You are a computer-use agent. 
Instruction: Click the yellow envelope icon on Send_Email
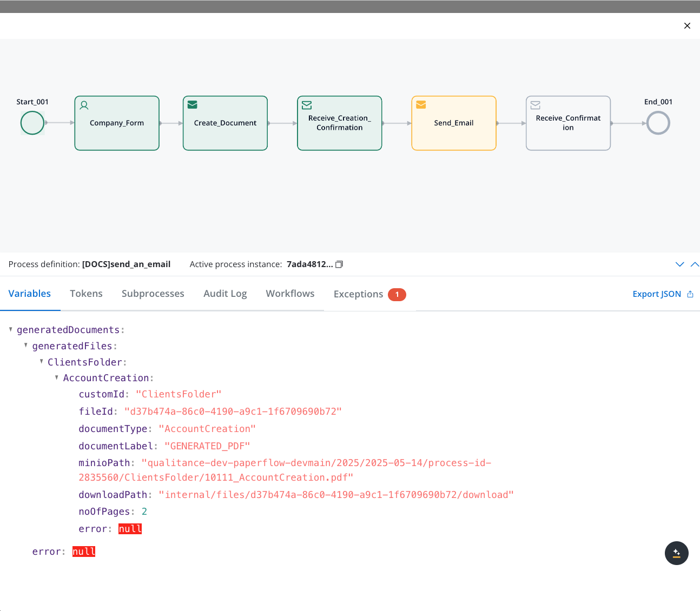point(421,105)
